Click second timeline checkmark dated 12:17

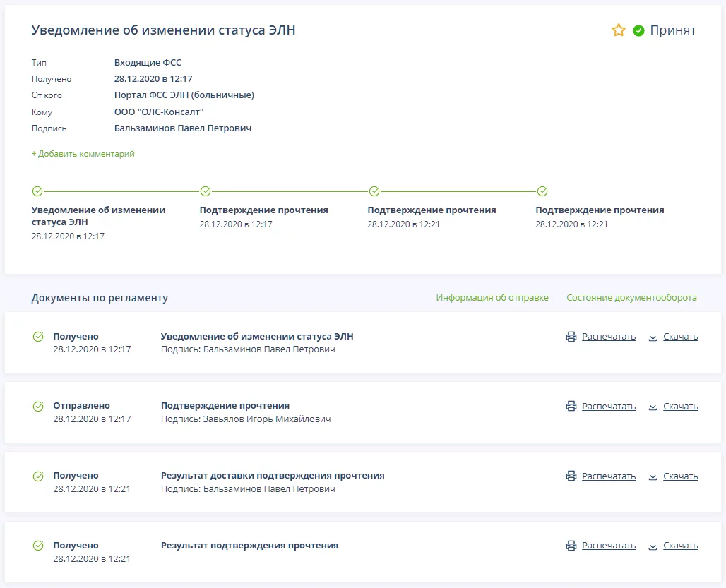(206, 191)
